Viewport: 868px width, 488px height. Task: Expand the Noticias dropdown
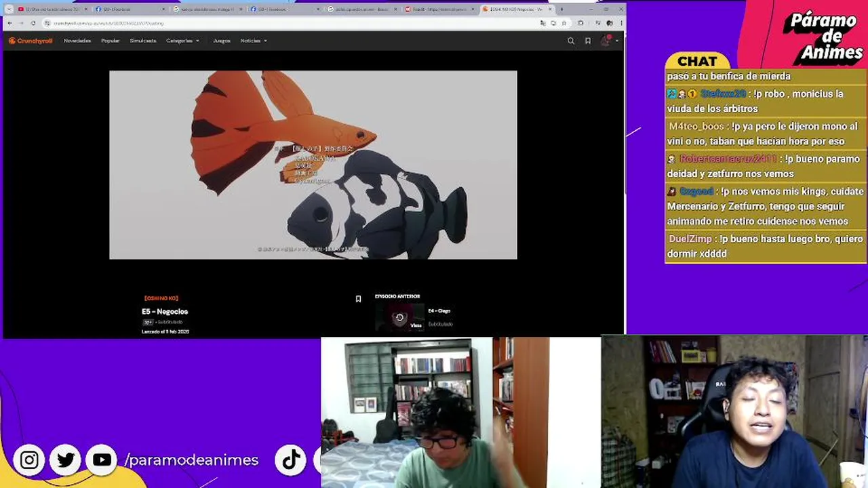coord(254,41)
